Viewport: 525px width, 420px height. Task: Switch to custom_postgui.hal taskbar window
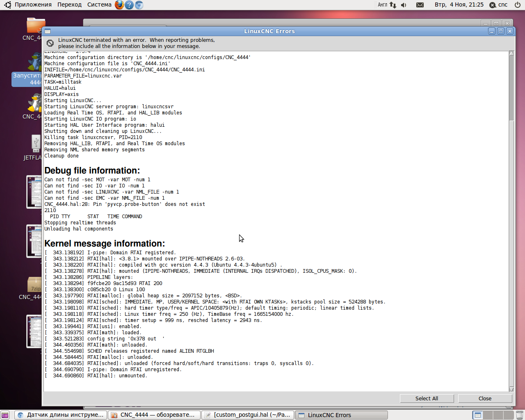coord(248,415)
